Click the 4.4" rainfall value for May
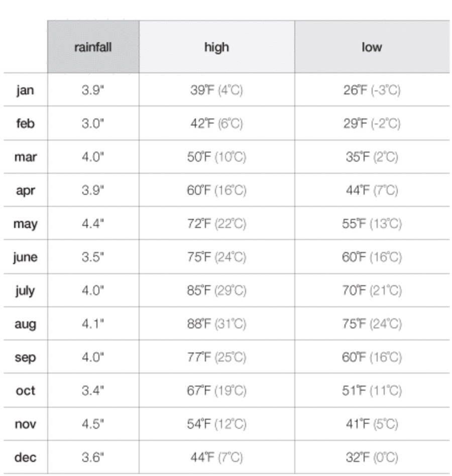The height and width of the screenshot is (476, 452). 93,224
